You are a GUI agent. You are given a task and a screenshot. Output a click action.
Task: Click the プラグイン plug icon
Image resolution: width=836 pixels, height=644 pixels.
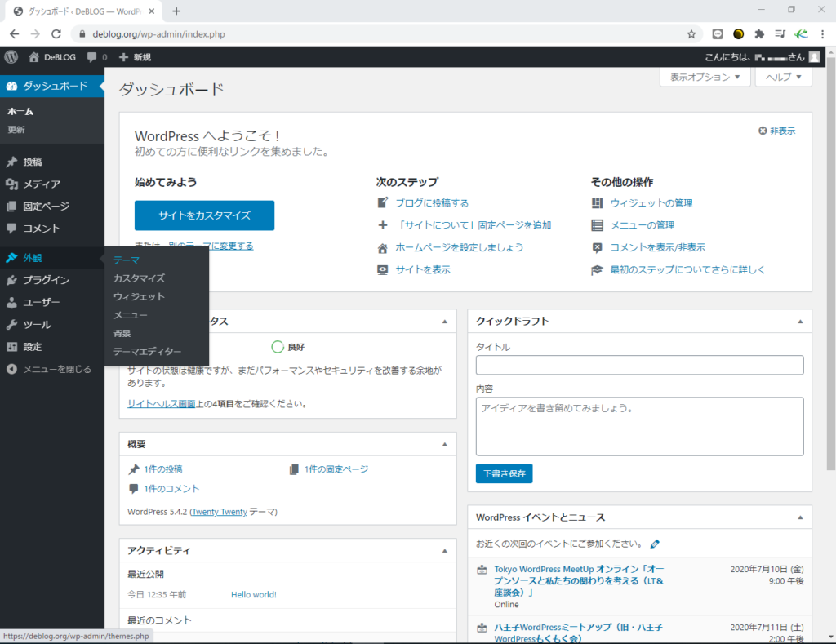(x=11, y=280)
